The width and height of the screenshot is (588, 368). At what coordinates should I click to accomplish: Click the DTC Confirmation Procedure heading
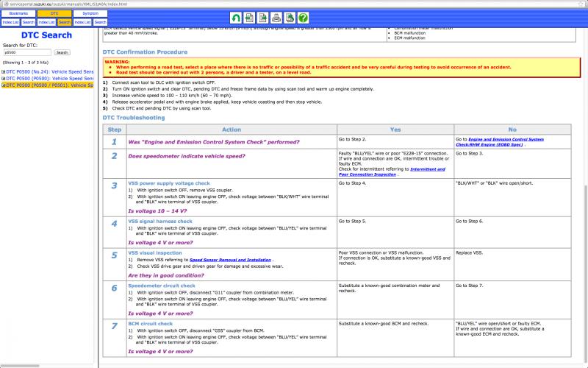(x=145, y=52)
